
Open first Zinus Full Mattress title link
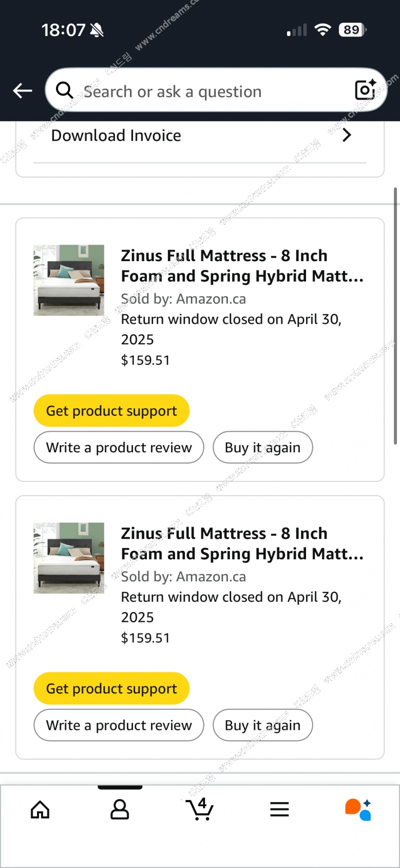pyautogui.click(x=242, y=266)
